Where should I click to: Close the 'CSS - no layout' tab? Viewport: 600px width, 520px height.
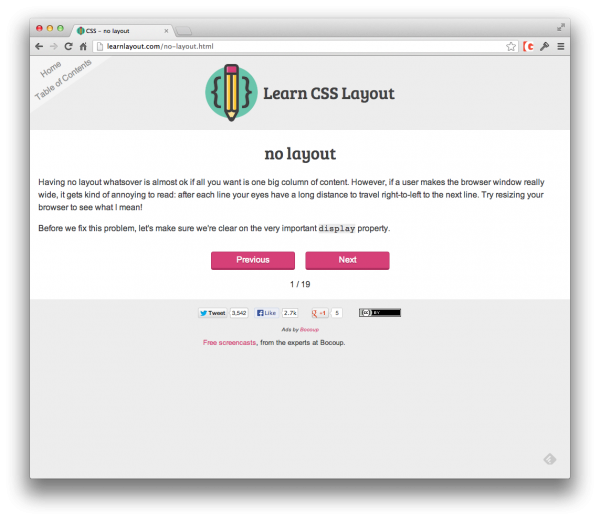(x=166, y=31)
